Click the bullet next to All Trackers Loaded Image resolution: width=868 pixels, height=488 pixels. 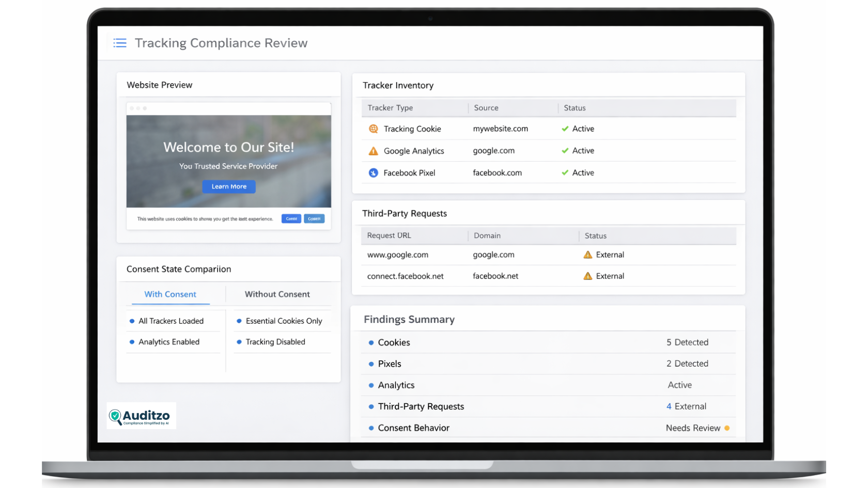tap(133, 321)
